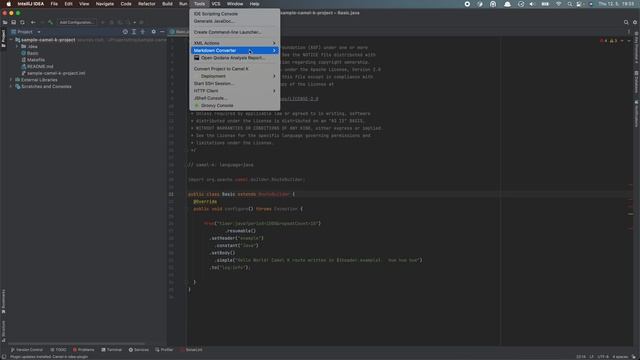Open Version Control tool window
Image resolution: width=640 pixels, height=360 pixels.
pos(27,350)
